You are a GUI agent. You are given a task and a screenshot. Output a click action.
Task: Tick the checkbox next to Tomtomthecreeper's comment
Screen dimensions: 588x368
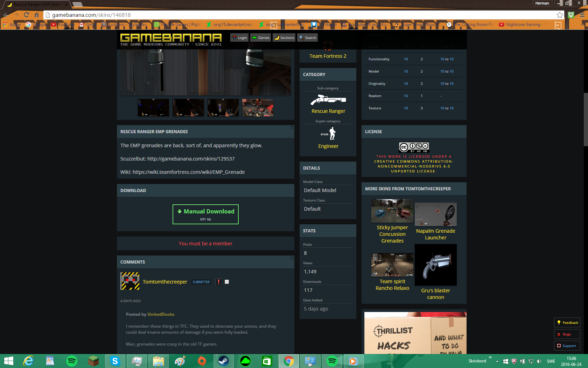pos(227,282)
